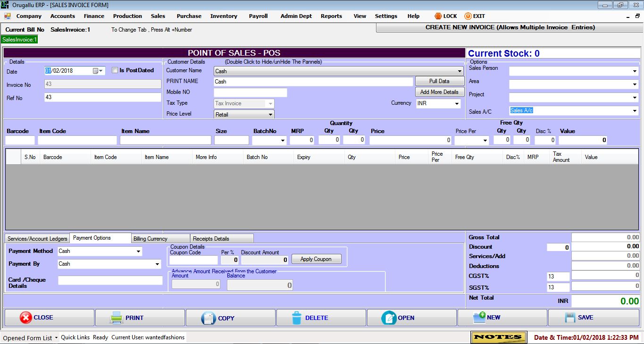Expand the Sales Person dropdown

pos(635,71)
